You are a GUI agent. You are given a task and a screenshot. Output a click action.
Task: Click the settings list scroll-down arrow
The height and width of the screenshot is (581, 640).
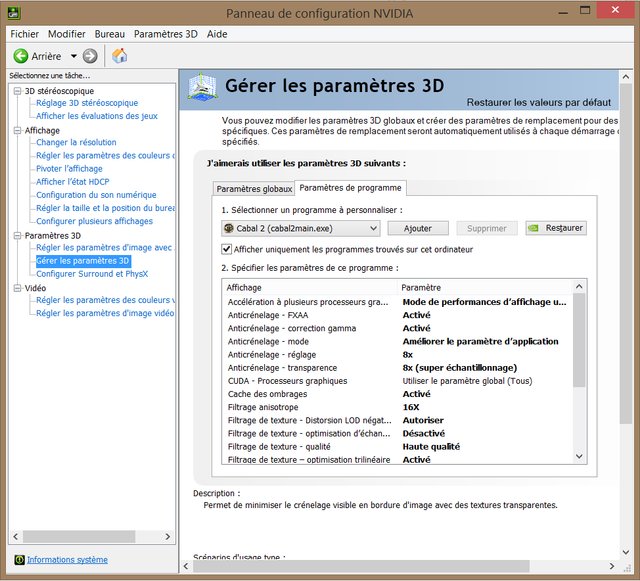(579, 456)
